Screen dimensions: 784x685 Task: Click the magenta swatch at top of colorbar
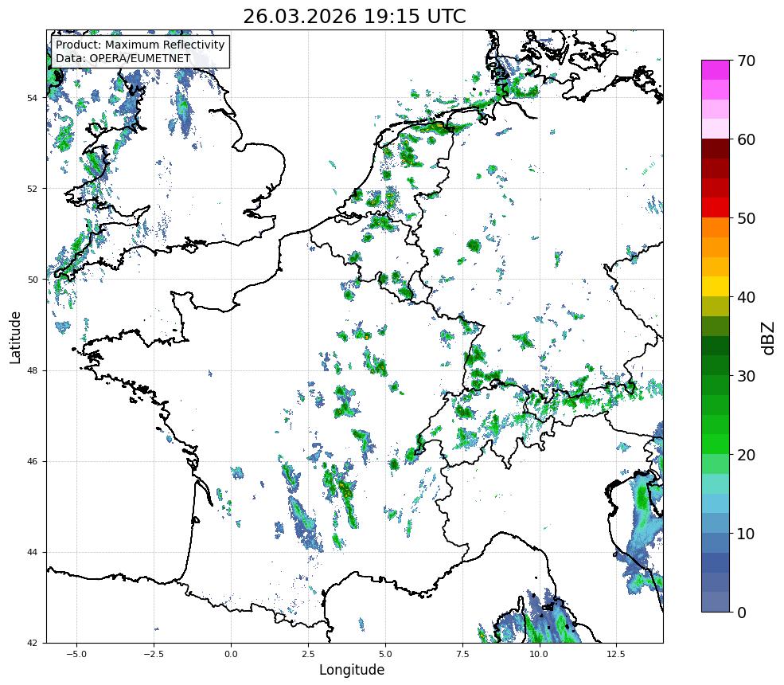click(x=716, y=70)
